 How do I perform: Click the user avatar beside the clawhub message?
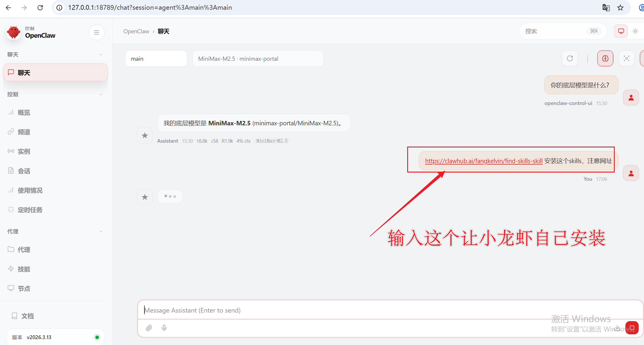coord(631,173)
